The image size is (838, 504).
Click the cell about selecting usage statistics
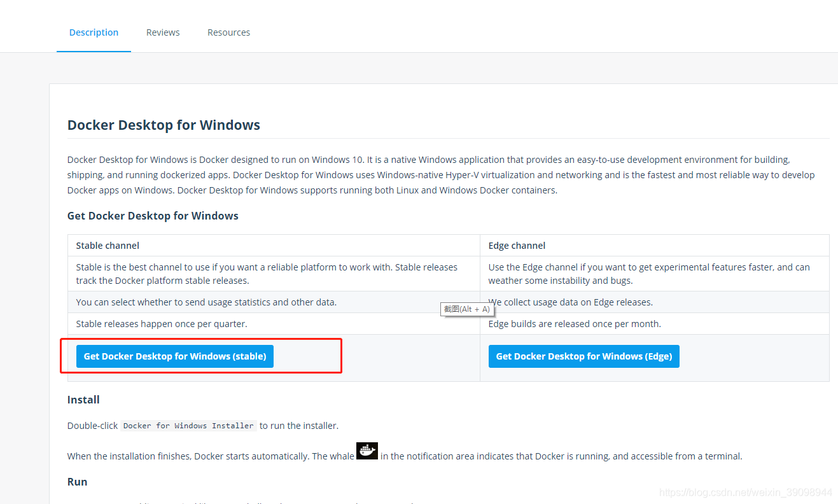point(274,302)
